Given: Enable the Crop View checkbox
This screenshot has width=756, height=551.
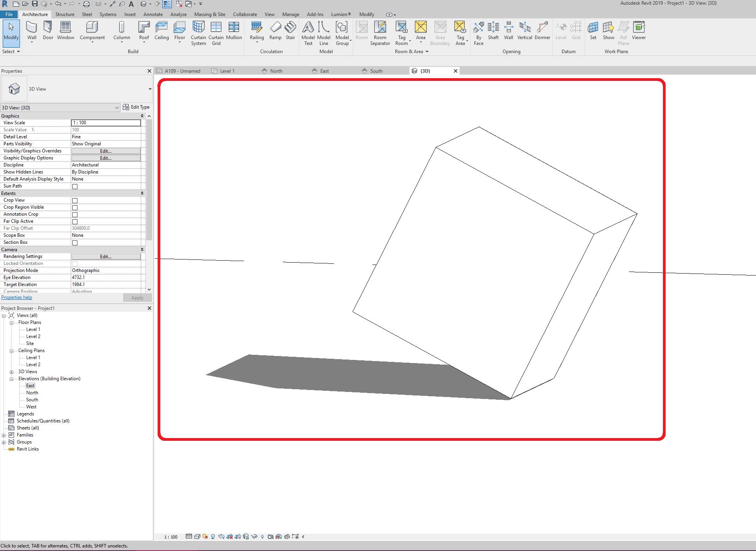Looking at the screenshot, I should (75, 200).
